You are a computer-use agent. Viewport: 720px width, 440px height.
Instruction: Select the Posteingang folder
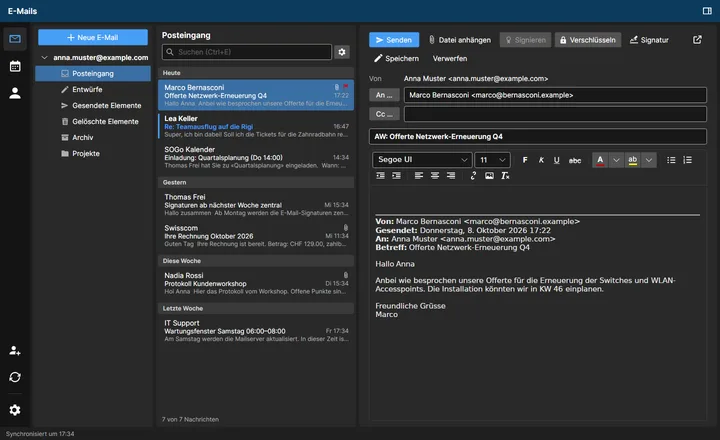click(93, 73)
